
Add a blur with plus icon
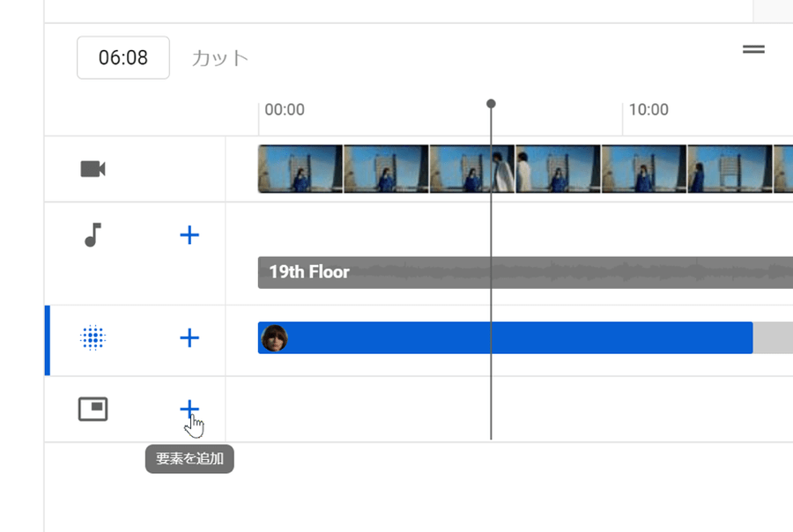(x=189, y=338)
